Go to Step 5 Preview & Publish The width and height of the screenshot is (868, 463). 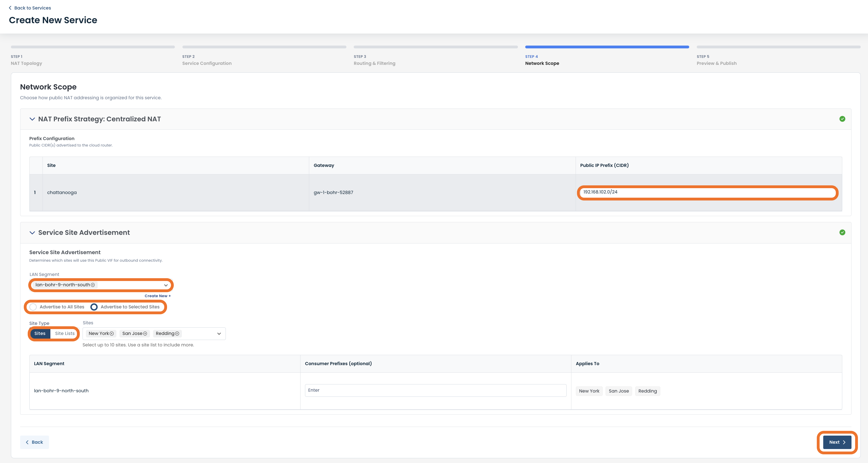(778, 56)
